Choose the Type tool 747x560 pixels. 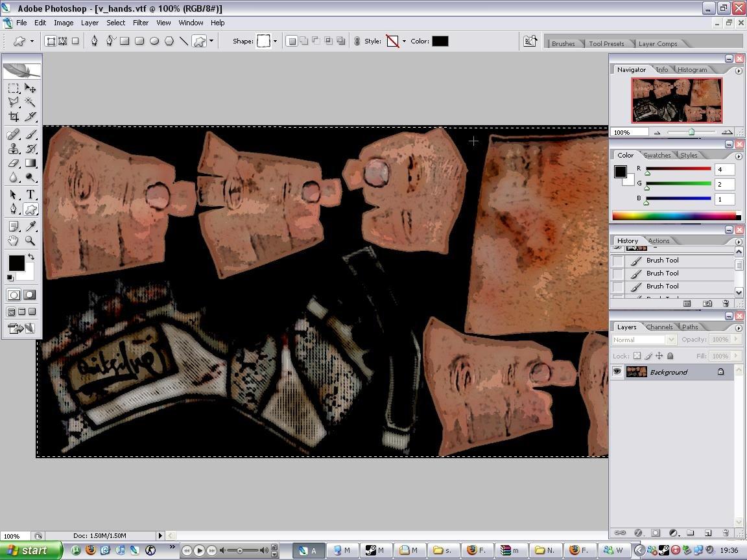pyautogui.click(x=30, y=194)
